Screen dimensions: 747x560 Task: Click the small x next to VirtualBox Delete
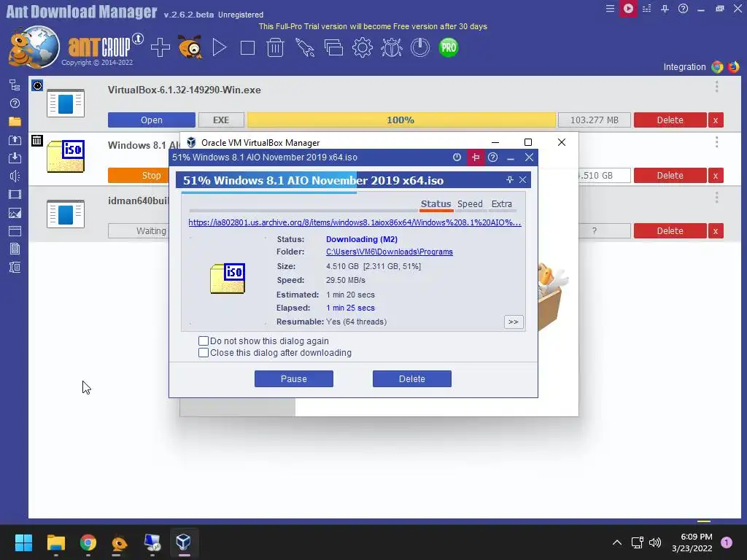(x=715, y=120)
